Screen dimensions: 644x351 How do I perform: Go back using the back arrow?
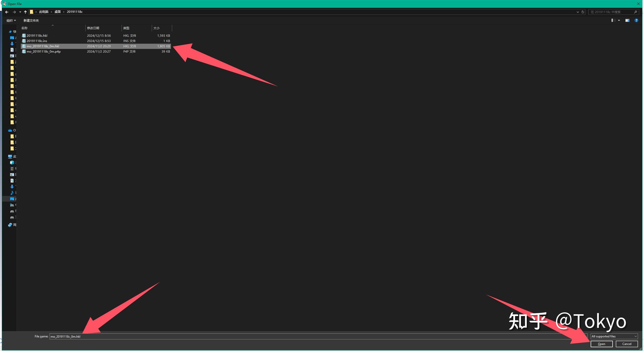click(7, 12)
